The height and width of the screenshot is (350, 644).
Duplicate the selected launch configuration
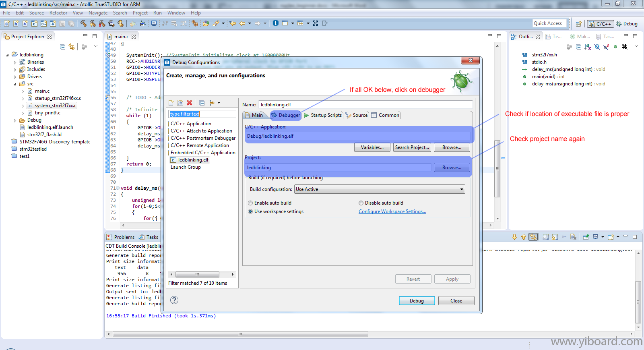click(180, 103)
